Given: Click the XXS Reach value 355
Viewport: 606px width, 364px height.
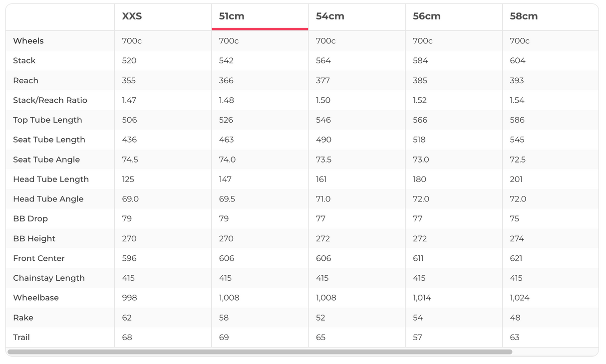Looking at the screenshot, I should point(129,81).
